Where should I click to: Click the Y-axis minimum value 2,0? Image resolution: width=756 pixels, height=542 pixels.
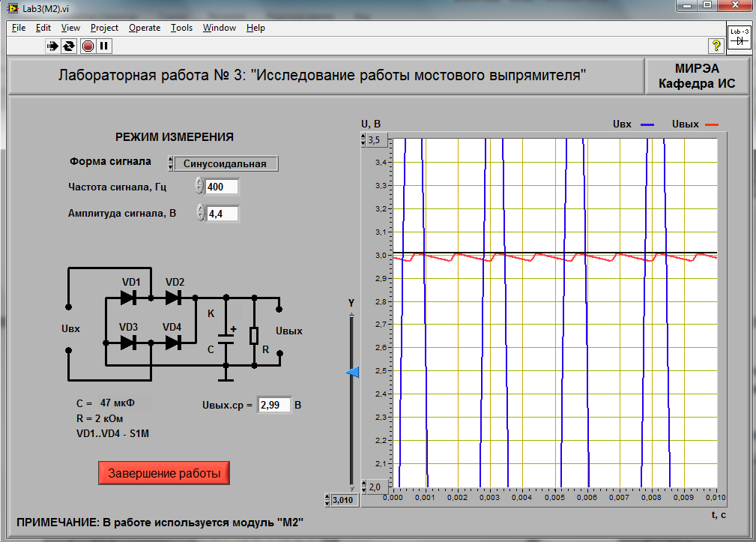375,487
